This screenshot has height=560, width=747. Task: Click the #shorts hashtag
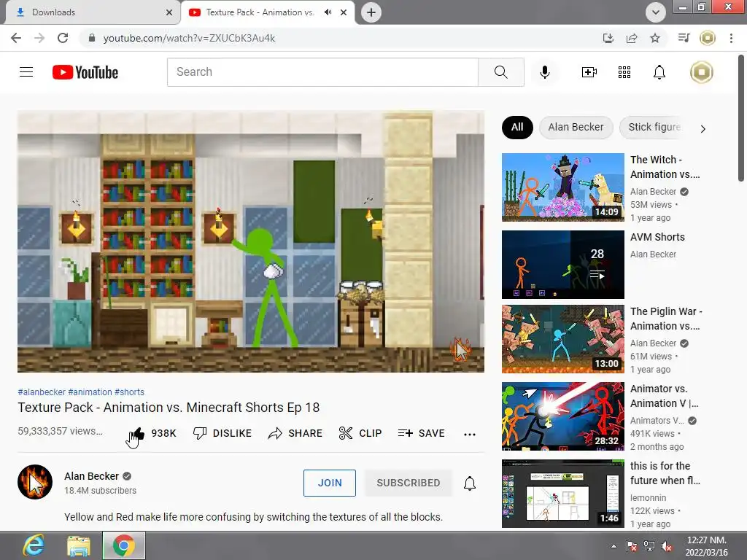[129, 392]
